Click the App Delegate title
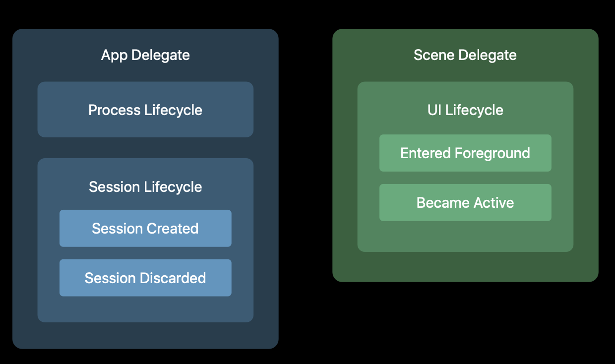Image resolution: width=615 pixels, height=364 pixels. pos(145,55)
